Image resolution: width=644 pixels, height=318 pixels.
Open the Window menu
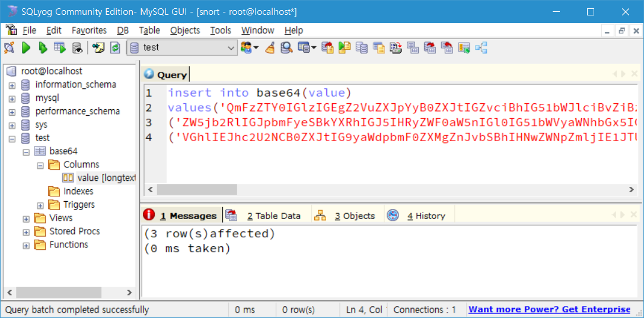click(x=257, y=30)
